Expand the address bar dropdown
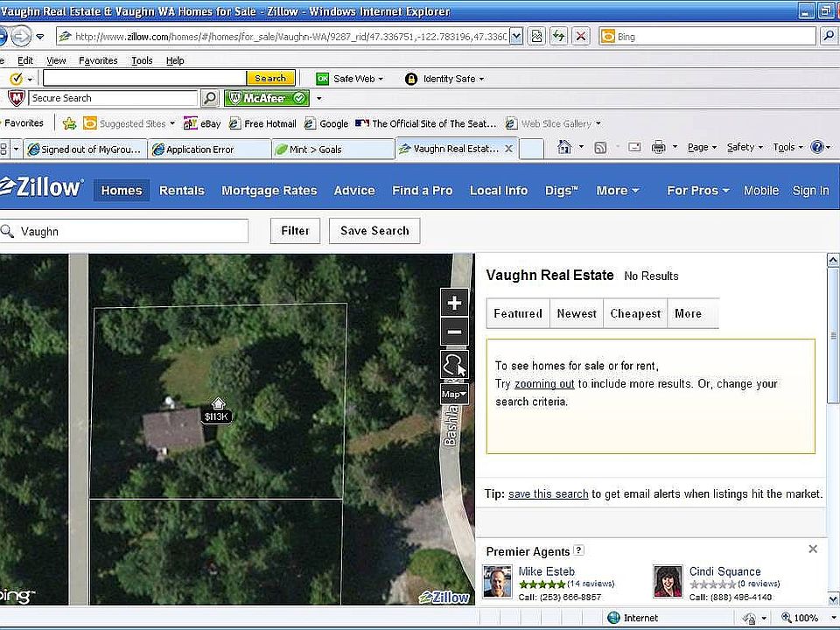Viewport: 840px width, 630px height. point(516,37)
